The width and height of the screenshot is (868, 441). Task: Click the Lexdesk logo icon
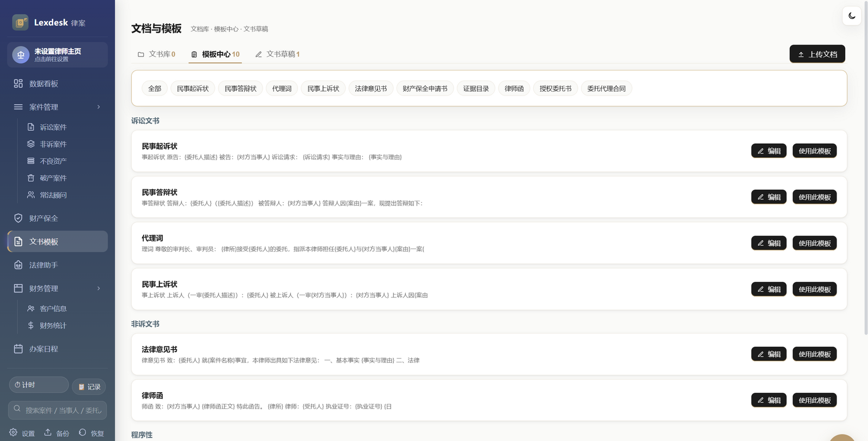point(21,22)
